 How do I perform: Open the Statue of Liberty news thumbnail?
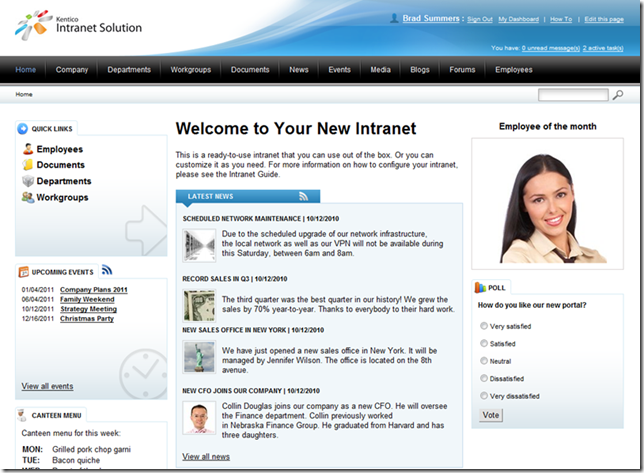pos(199,357)
